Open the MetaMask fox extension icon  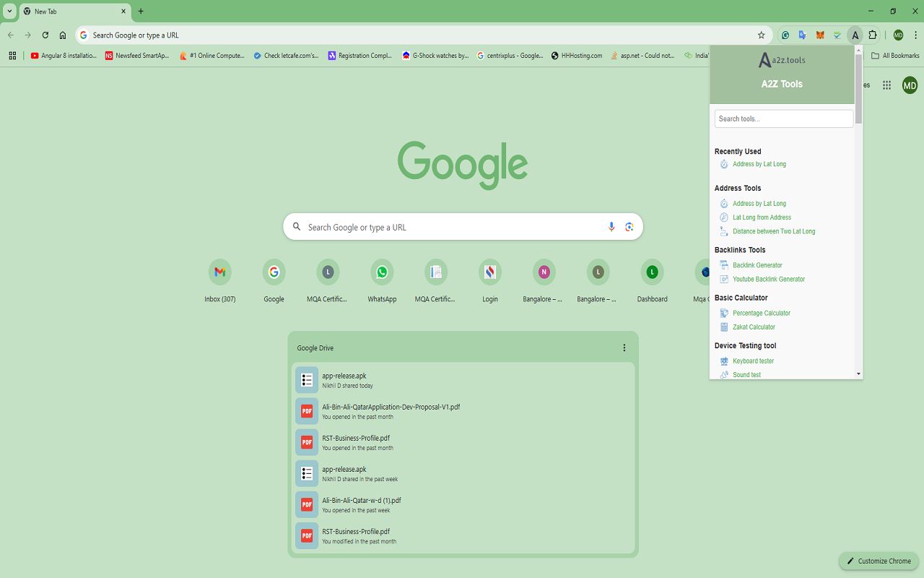pyautogui.click(x=819, y=35)
